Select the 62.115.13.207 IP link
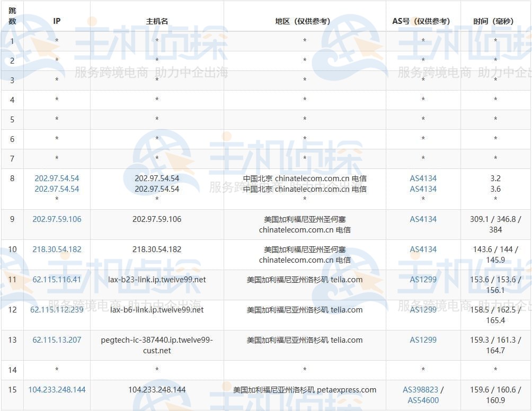The width and height of the screenshot is (532, 411). 57,340
